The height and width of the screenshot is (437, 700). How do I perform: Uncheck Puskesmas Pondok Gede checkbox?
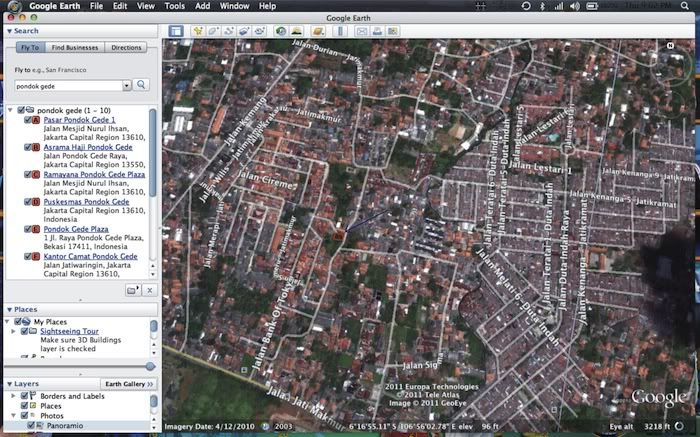28,202
